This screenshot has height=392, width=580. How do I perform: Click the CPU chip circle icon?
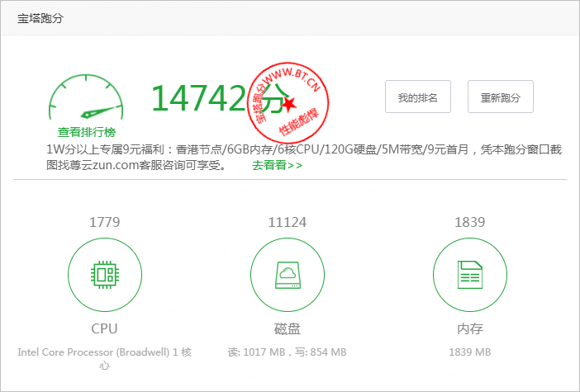tap(104, 273)
